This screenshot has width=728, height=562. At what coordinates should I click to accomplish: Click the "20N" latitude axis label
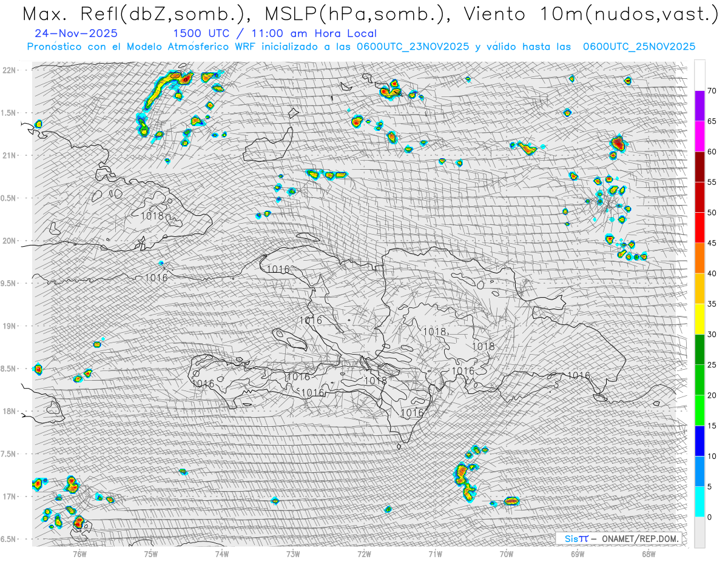pos(9,241)
